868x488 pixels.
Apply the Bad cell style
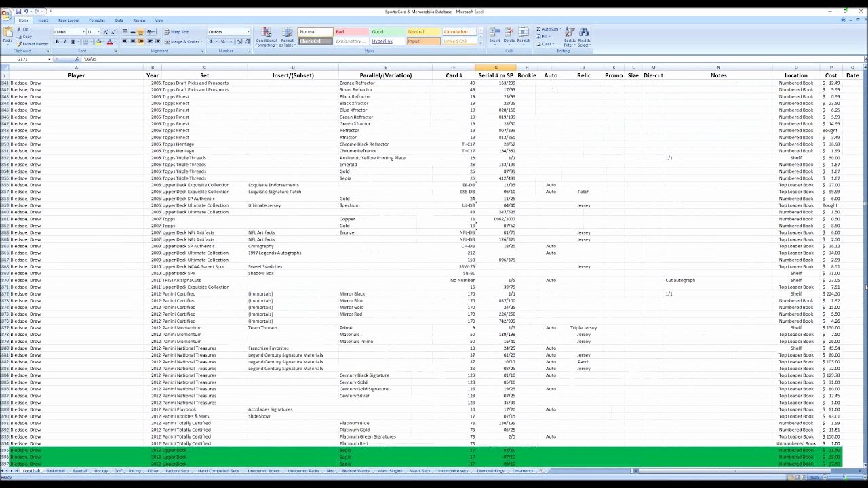pos(351,32)
